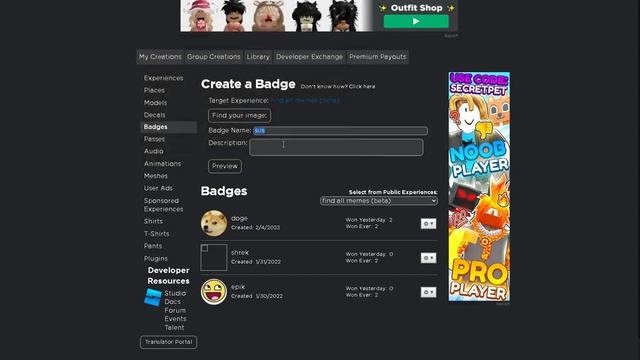The image size is (640, 360).
Task: Open the Premium Payouts tab
Action: (x=378, y=57)
